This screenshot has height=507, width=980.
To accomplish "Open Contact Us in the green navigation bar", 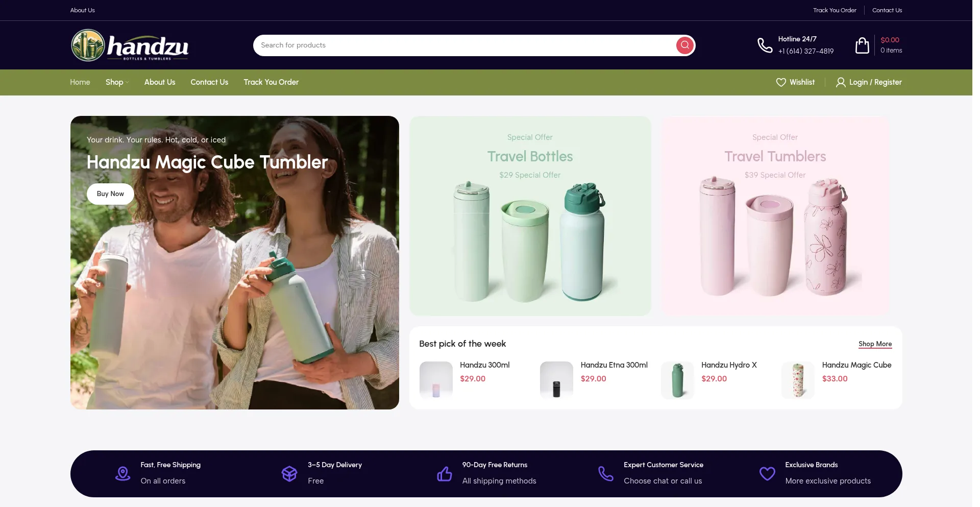I will coord(209,82).
